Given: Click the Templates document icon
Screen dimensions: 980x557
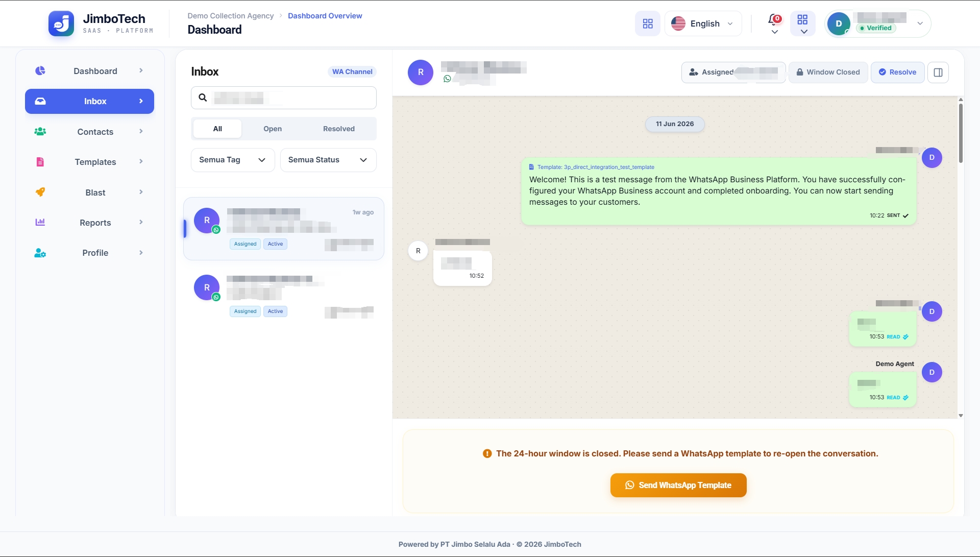Looking at the screenshot, I should [40, 162].
